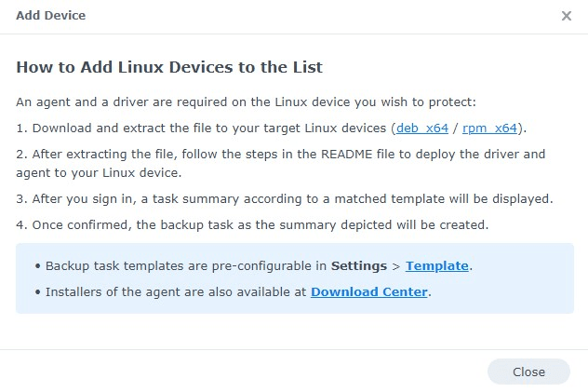This screenshot has width=588, height=392.
Task: Click the Add Device title text
Action: pos(50,16)
